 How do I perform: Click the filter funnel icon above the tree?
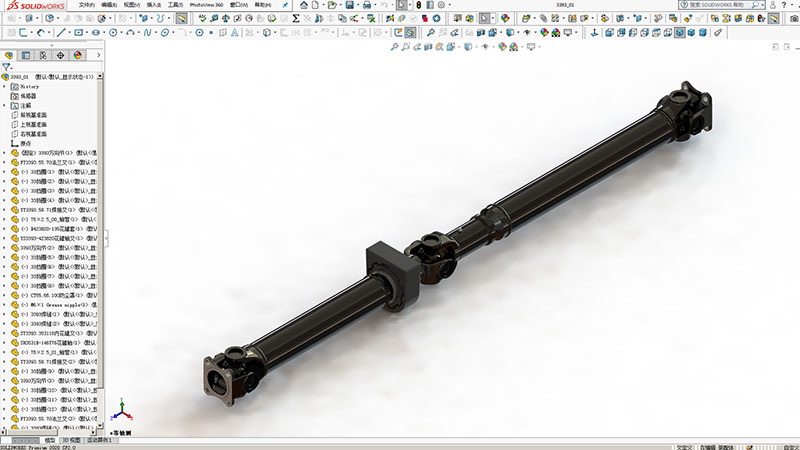(7, 67)
